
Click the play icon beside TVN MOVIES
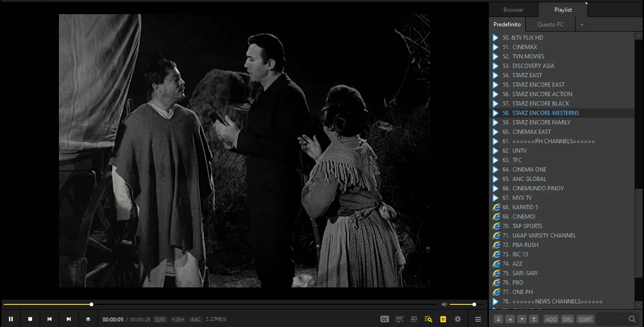(x=495, y=57)
